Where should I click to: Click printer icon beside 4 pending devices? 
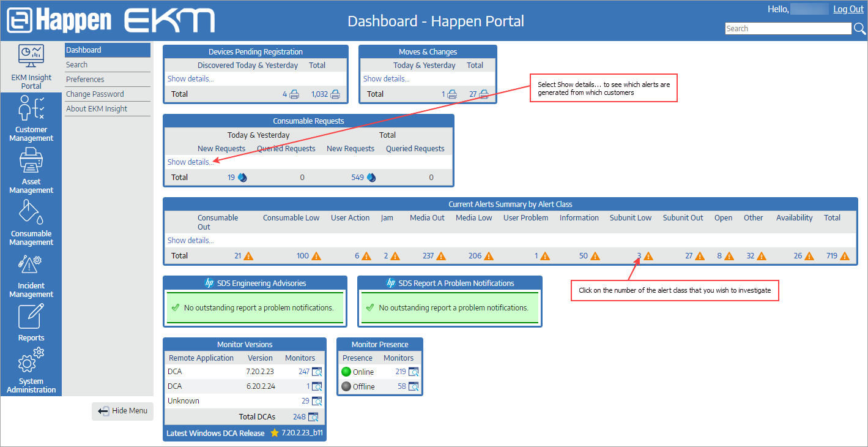(294, 94)
